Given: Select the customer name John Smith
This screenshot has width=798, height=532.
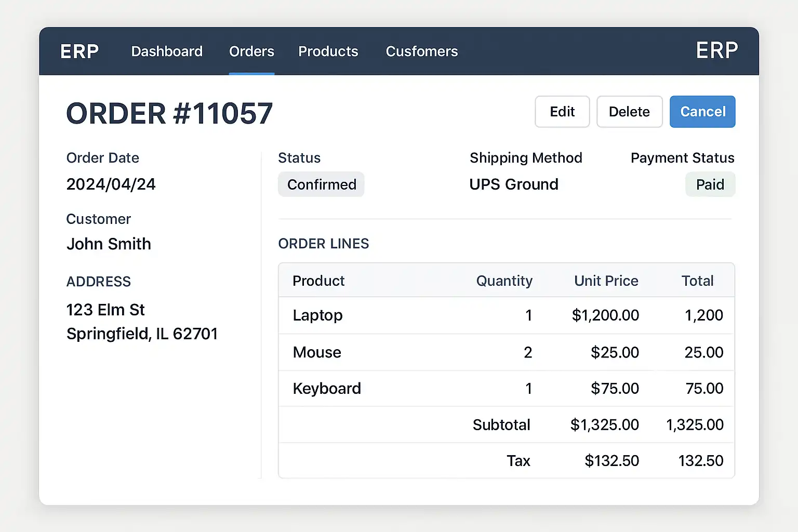Looking at the screenshot, I should [109, 244].
